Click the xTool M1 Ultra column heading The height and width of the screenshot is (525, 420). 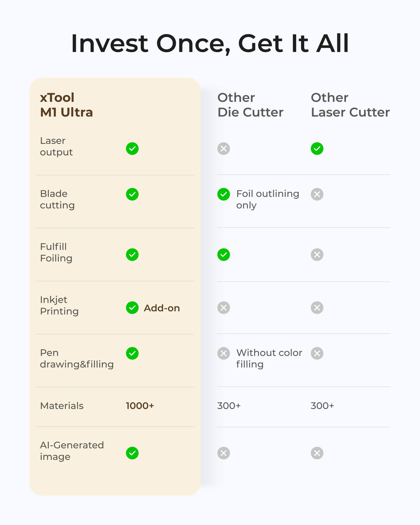[66, 105]
